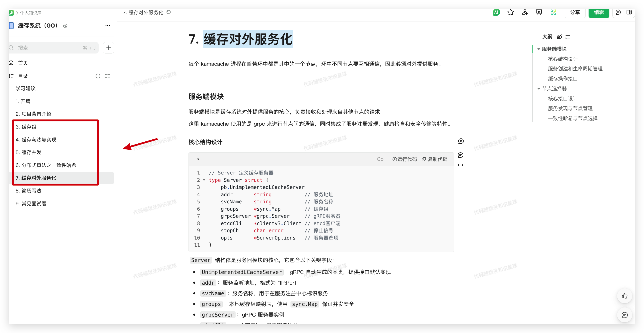Image resolution: width=644 pixels, height=333 pixels.
Task: Star this document as favorite
Action: tap(510, 12)
